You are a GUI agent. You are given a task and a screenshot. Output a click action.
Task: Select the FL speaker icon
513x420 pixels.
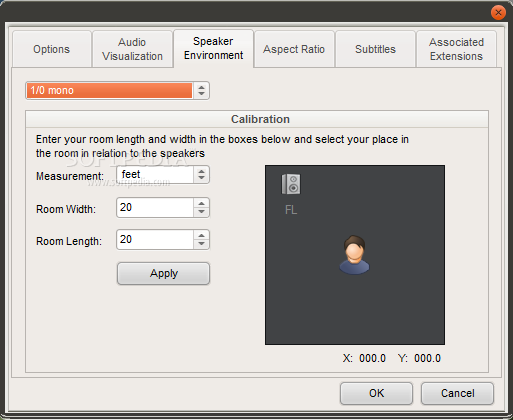[291, 184]
